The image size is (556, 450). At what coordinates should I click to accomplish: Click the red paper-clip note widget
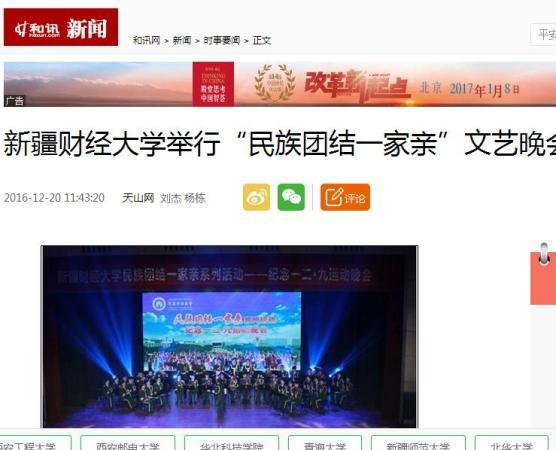point(543,274)
